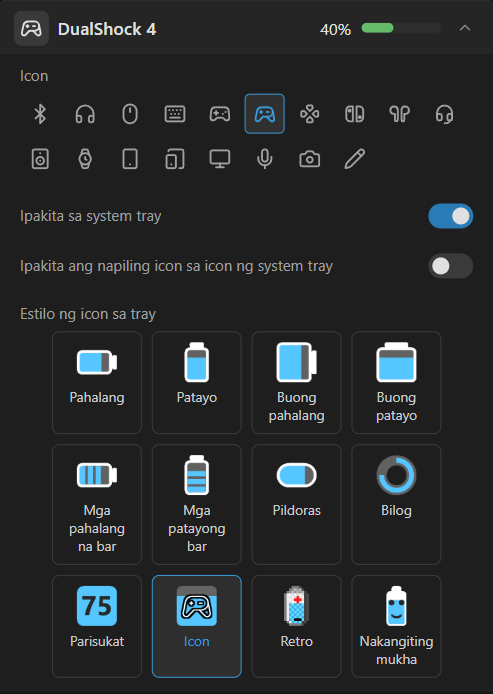Choose the phone and tablet devices icon
Screen dimensions: 493x694
coord(175,159)
